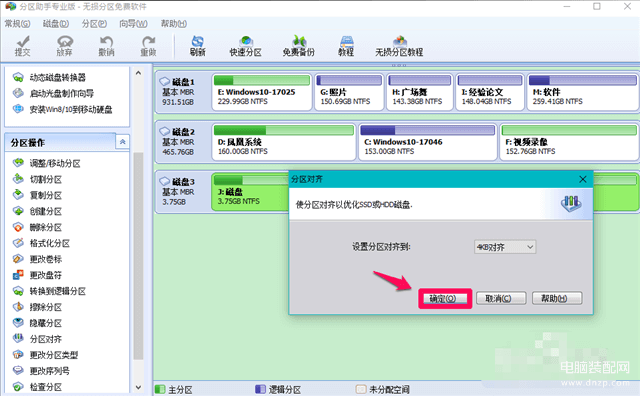Select partition G: 照片
The width and height of the screenshot is (640, 396).
(x=349, y=92)
